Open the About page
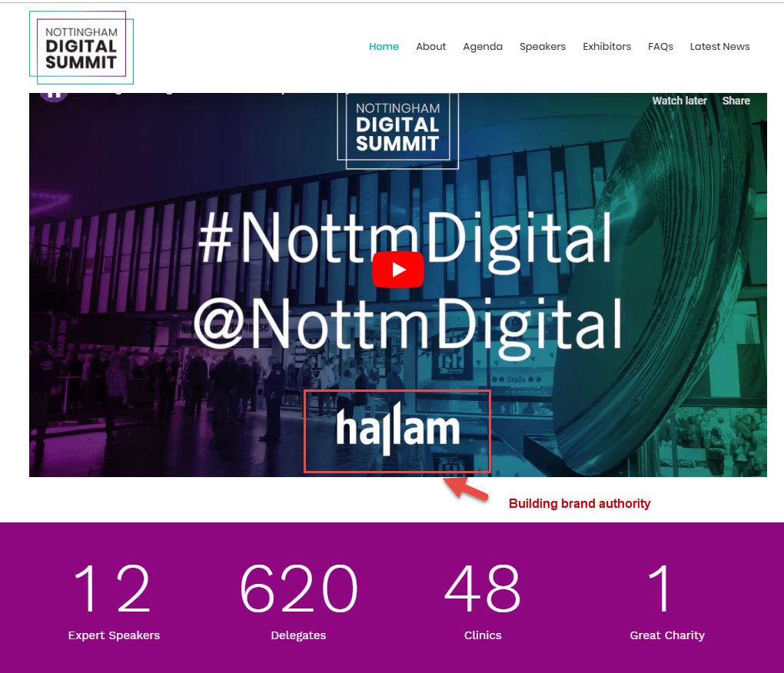This screenshot has height=673, width=784. click(x=430, y=46)
